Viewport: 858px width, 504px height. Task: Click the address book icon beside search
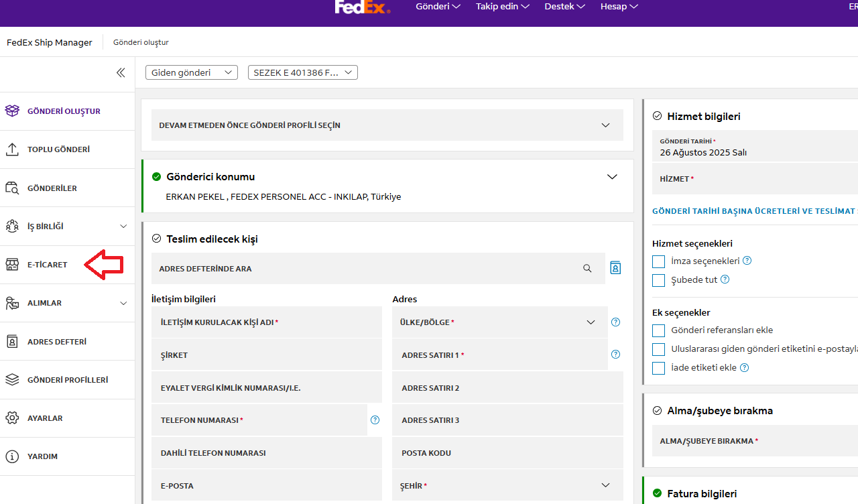[x=615, y=268]
